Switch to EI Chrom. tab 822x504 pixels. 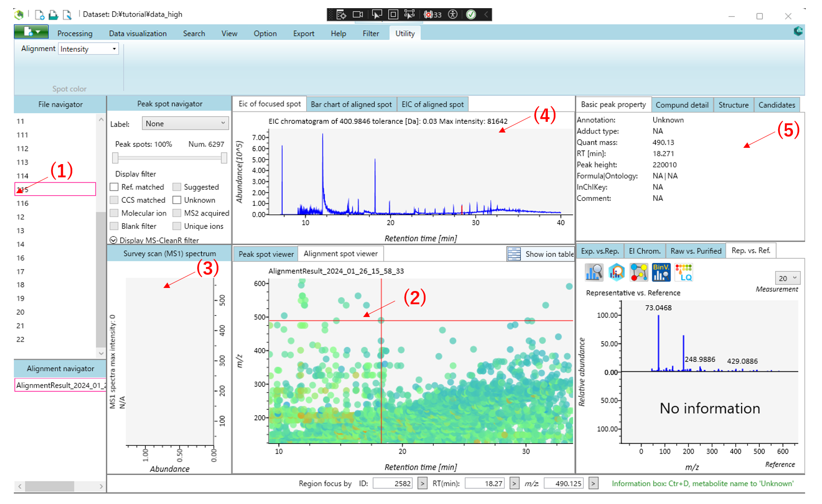645,251
